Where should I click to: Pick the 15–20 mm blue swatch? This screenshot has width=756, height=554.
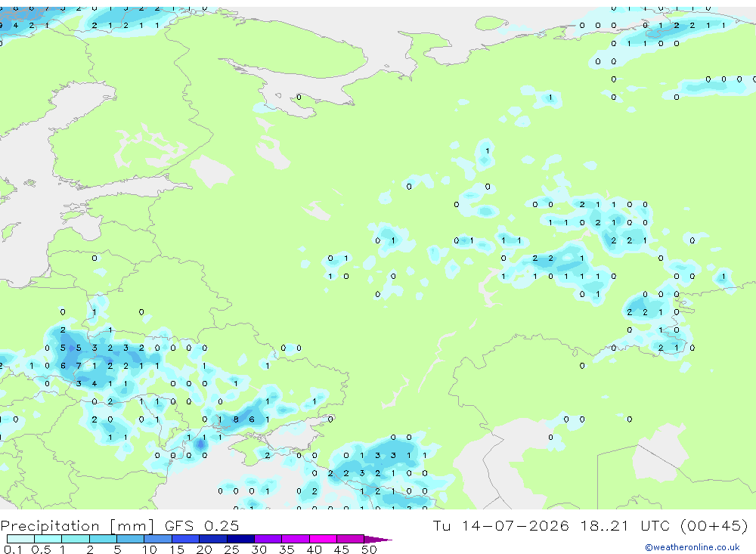click(x=186, y=539)
